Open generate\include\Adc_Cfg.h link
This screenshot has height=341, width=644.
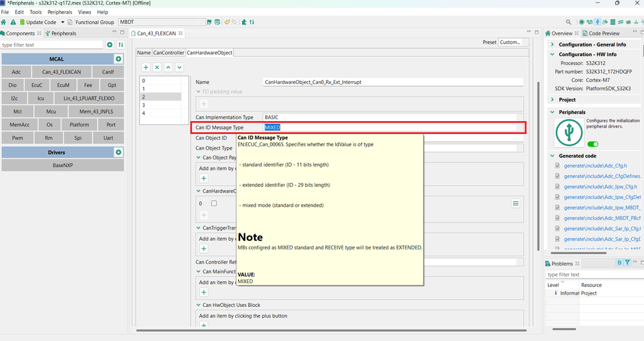[x=595, y=166]
